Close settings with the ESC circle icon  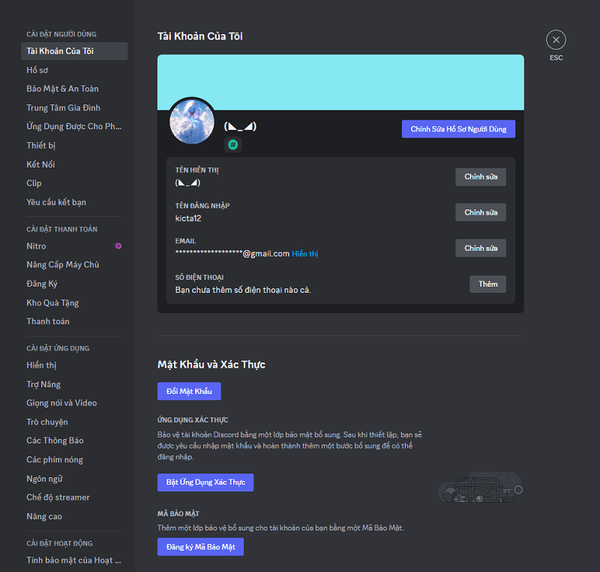556,40
